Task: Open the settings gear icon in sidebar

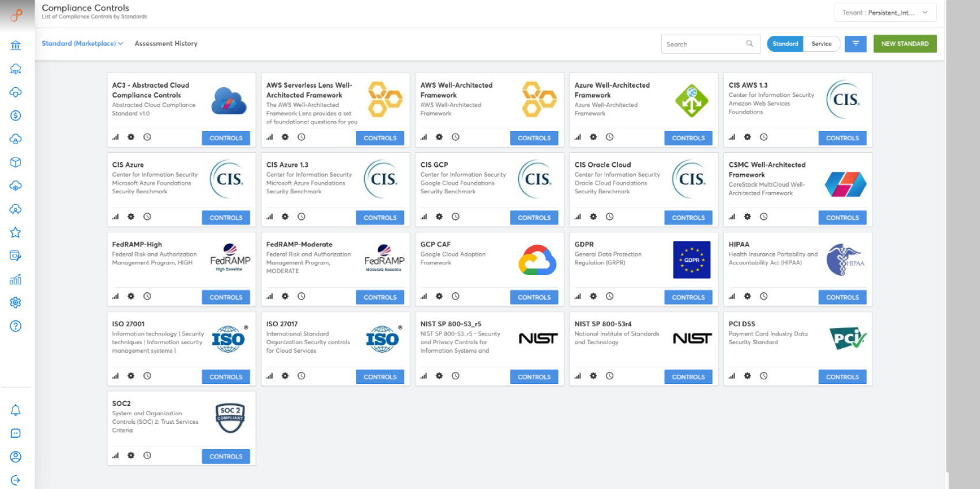Action: 16,303
